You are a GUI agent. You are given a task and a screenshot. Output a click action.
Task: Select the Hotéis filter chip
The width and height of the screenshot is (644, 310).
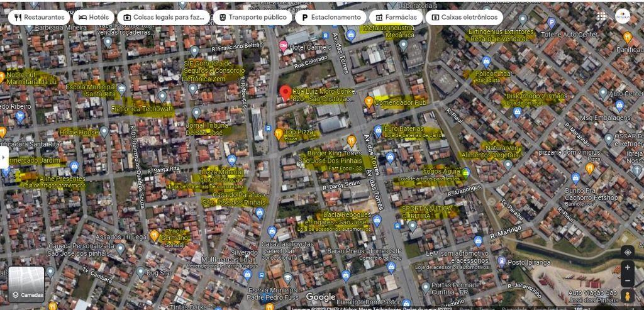tap(94, 17)
